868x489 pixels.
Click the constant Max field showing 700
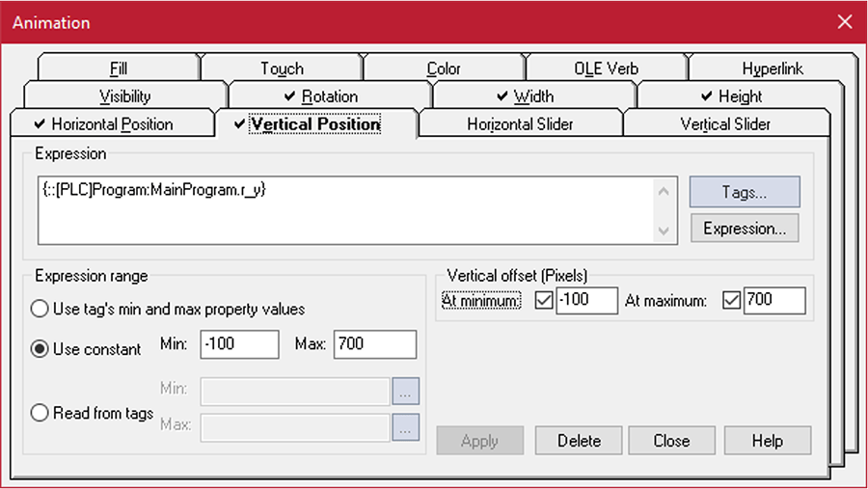tap(375, 344)
